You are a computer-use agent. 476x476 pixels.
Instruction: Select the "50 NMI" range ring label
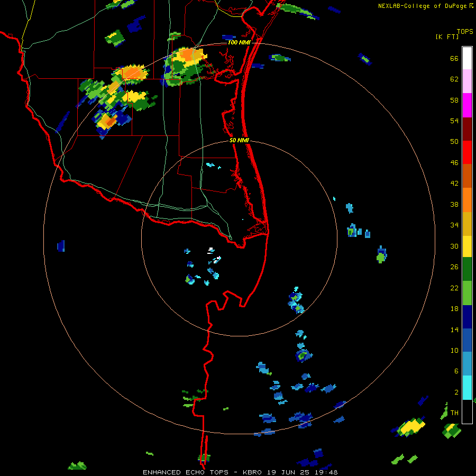point(239,140)
